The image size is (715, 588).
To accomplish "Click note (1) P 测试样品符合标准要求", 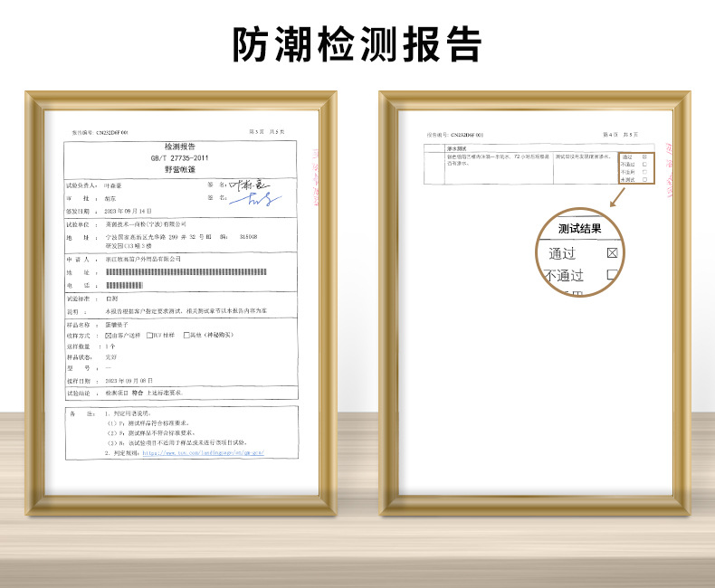I will [x=148, y=423].
